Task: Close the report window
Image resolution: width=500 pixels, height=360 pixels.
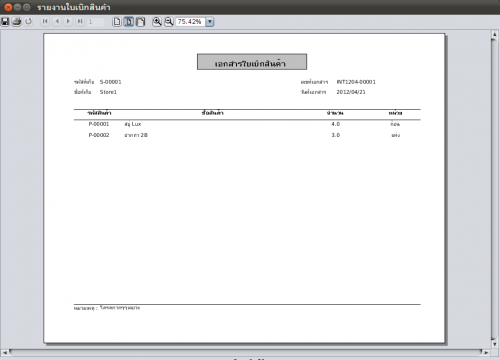Action: coord(8,7)
